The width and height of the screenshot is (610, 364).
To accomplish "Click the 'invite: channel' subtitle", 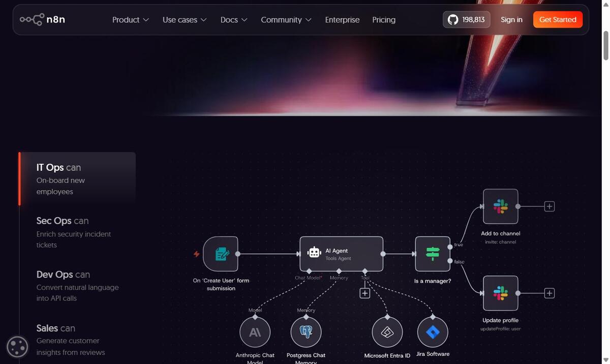I will pos(501,242).
